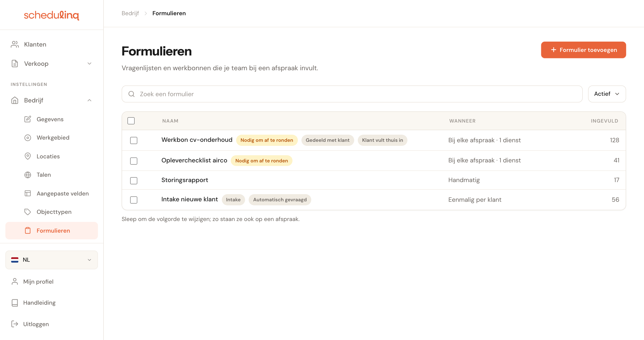Click the Dutch flag icon
644x340 pixels.
15,260
